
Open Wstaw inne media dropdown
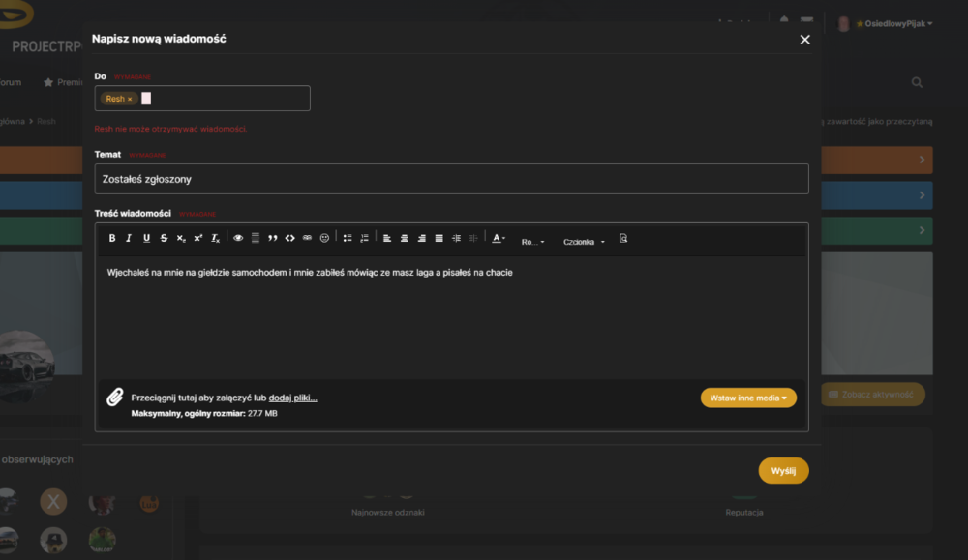[x=748, y=398]
